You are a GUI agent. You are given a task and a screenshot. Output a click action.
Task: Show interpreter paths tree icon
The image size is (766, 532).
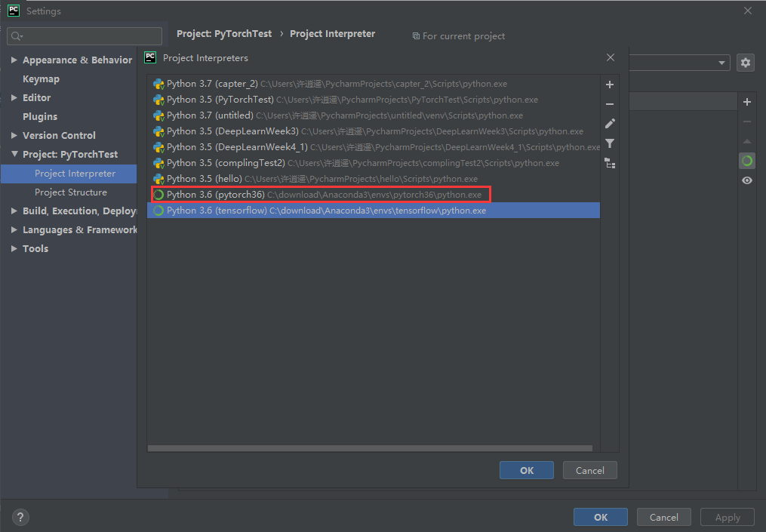click(610, 162)
